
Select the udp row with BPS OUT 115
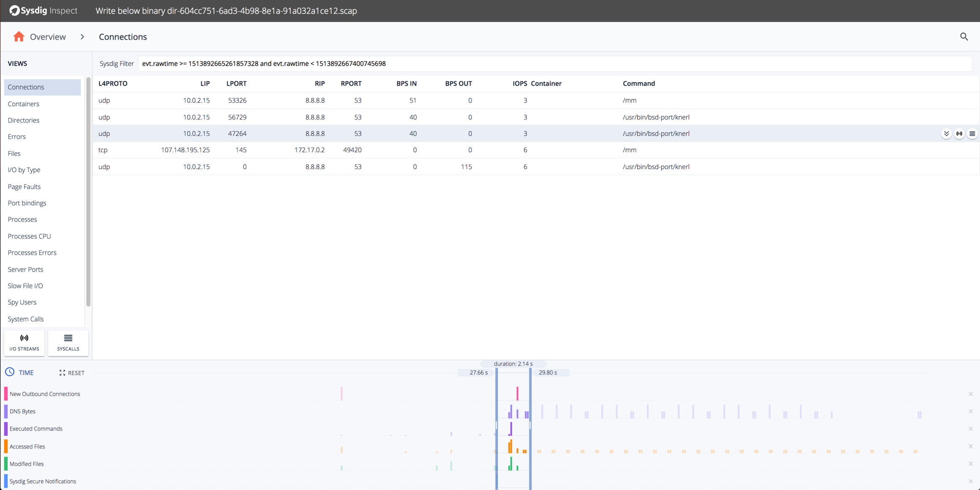click(536, 167)
